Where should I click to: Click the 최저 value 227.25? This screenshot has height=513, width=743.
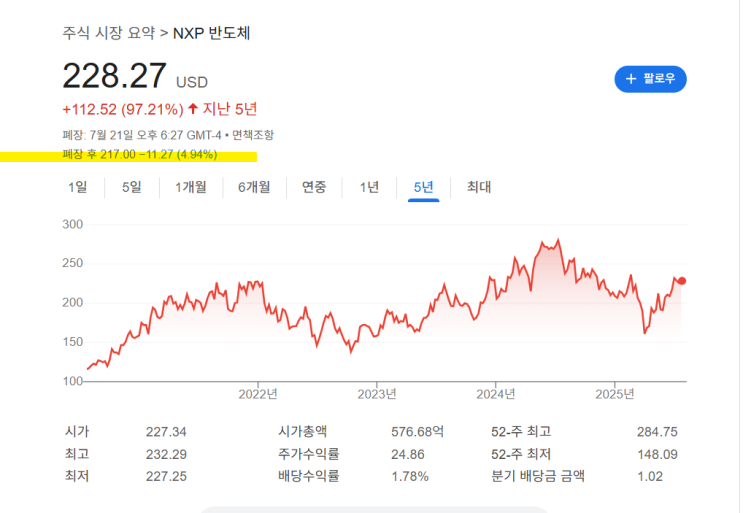point(166,477)
